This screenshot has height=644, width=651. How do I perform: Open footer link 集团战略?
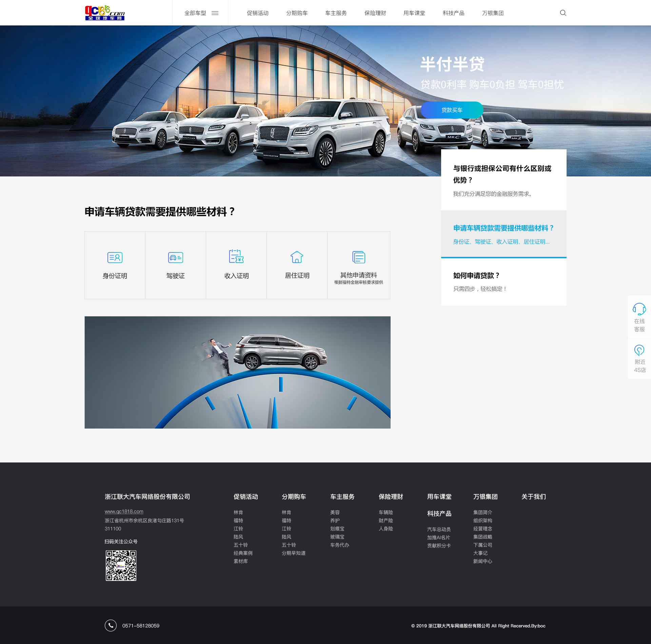point(483,537)
